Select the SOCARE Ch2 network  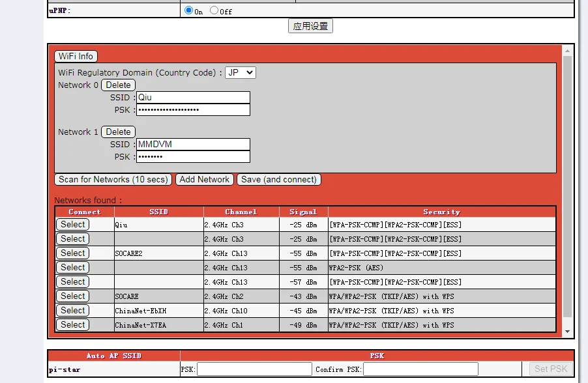pyautogui.click(x=73, y=296)
